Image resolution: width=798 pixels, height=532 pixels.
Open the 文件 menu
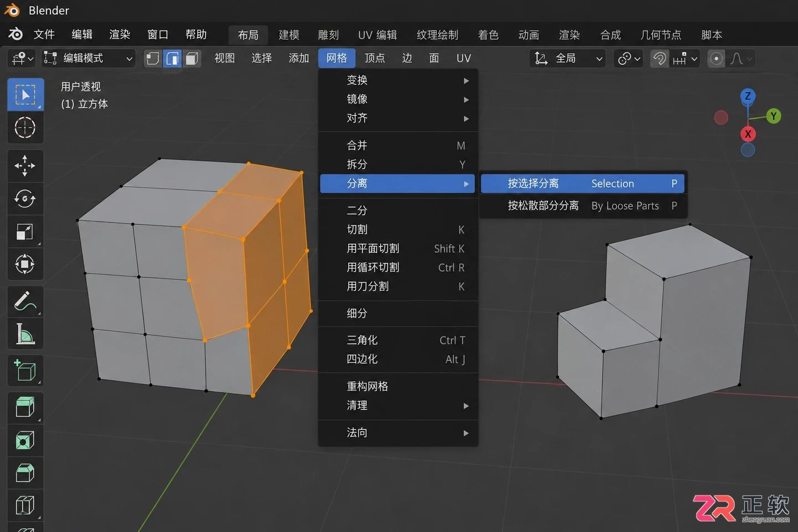point(44,34)
